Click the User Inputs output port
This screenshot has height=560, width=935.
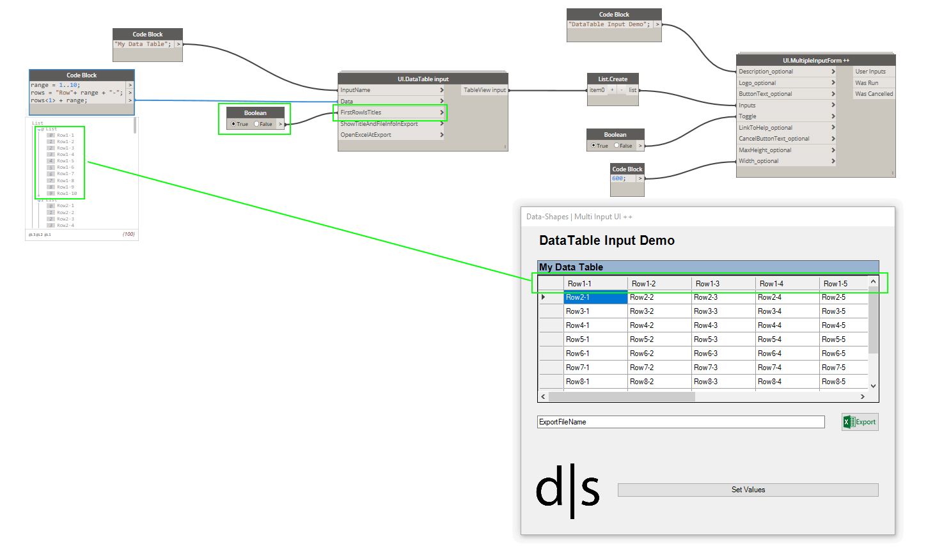click(x=870, y=72)
